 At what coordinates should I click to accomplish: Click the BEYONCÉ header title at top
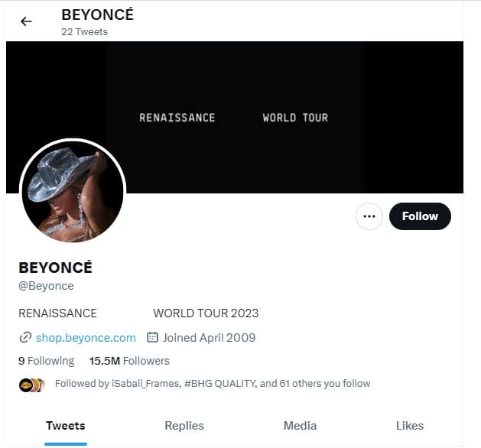tap(97, 15)
